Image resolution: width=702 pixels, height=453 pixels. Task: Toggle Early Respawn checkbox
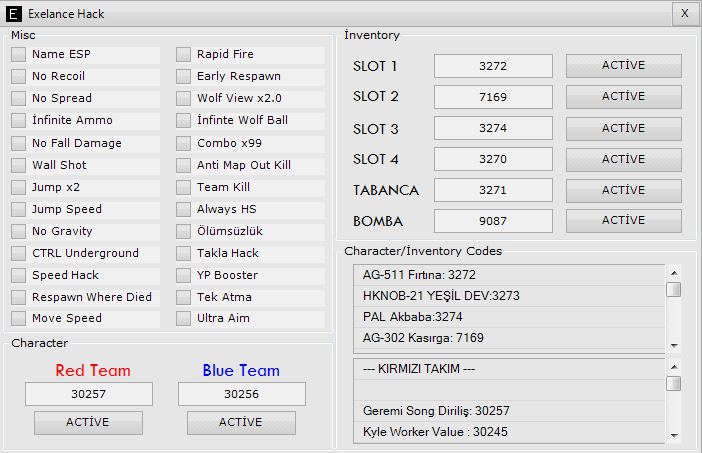click(183, 76)
